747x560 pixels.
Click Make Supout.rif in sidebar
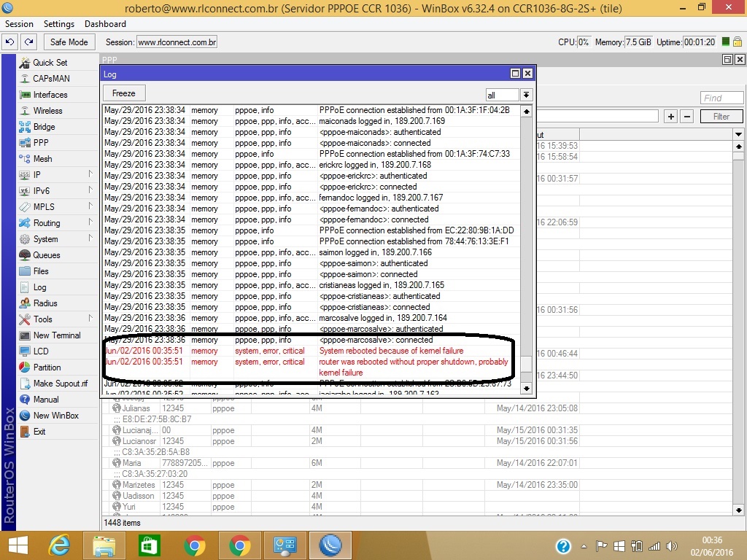coord(60,384)
